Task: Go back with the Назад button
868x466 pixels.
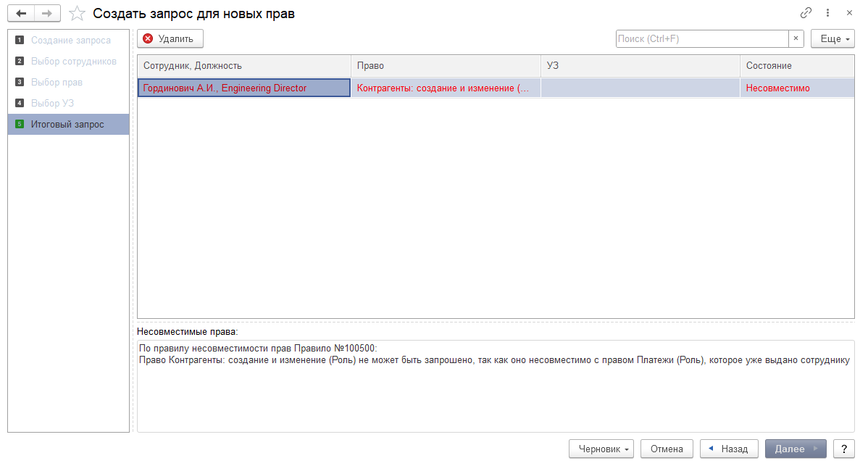Action: (729, 449)
